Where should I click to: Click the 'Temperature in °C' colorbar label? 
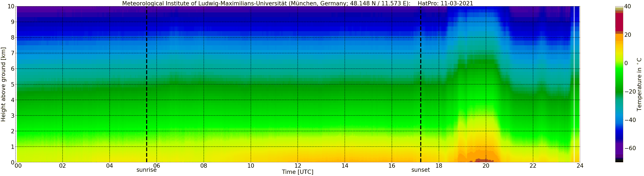(639, 84)
